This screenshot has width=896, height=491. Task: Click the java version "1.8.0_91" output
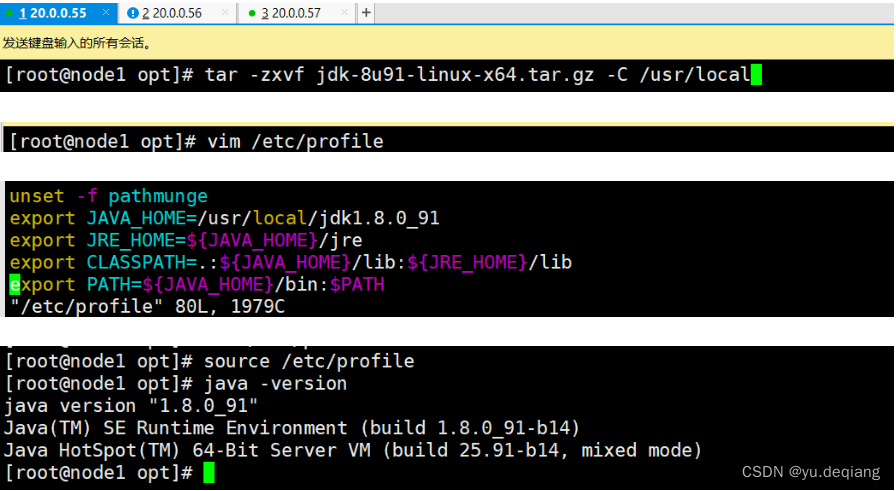(x=131, y=406)
